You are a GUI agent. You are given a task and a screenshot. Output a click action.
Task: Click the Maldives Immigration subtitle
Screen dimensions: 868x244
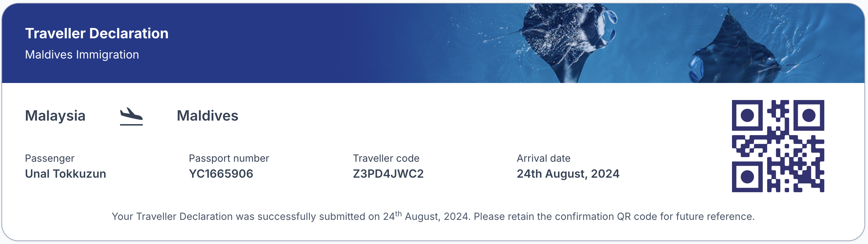(82, 55)
